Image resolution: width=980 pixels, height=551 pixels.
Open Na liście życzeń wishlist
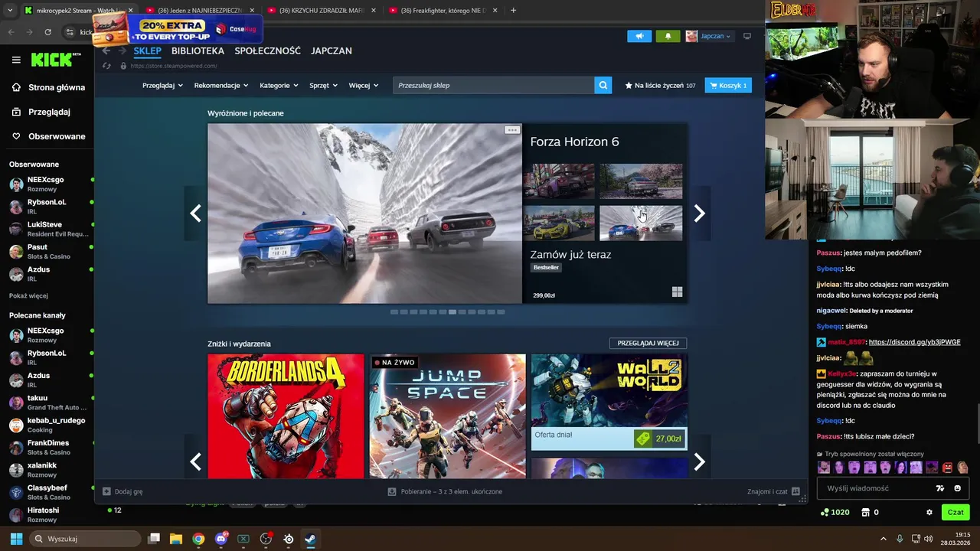[660, 85]
